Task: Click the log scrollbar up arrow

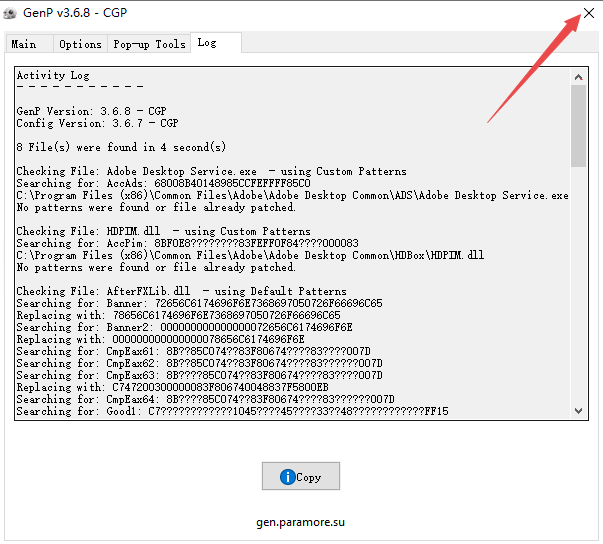Action: [x=579, y=75]
